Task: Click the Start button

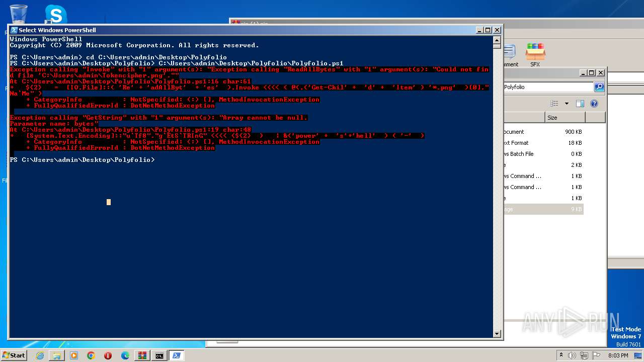Action: coord(14,355)
